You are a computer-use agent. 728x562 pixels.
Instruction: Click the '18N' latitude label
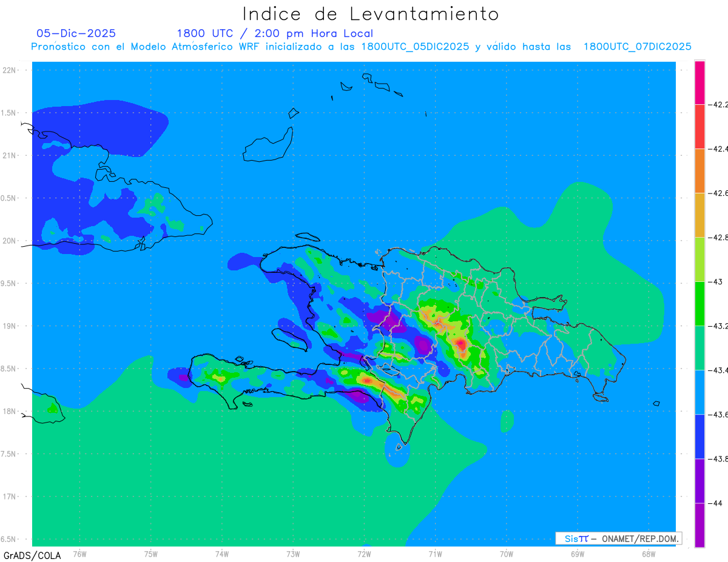click(x=10, y=411)
